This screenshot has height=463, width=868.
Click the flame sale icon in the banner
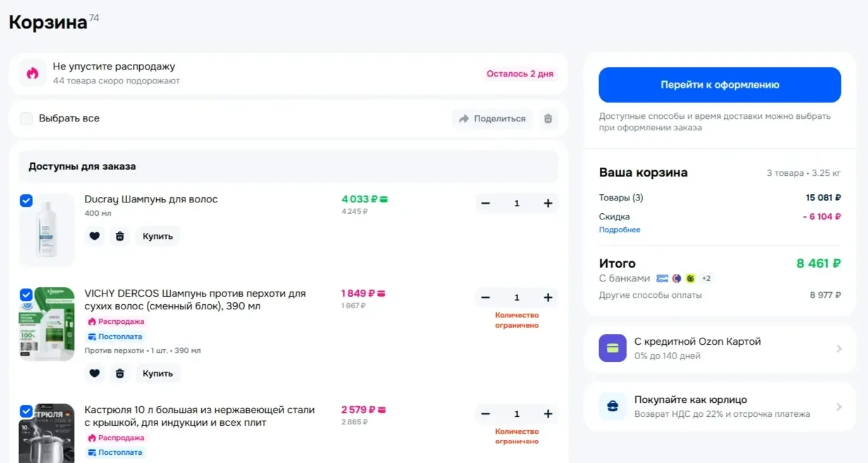(x=32, y=73)
